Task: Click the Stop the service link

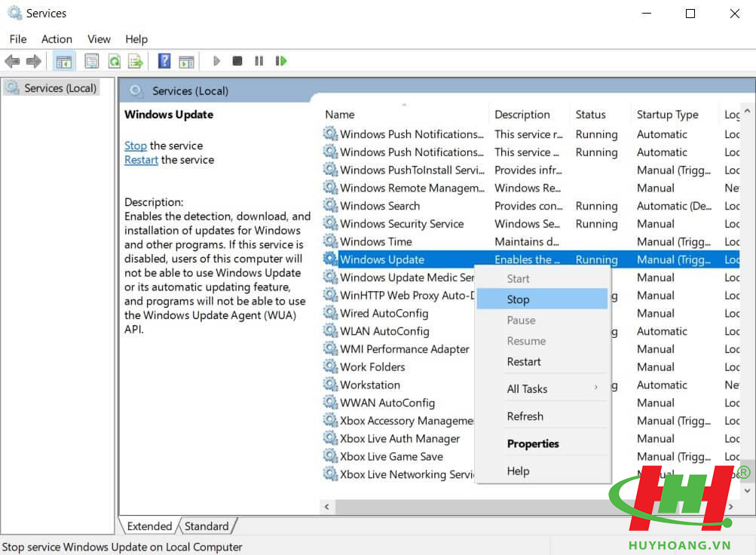Action: 136,146
